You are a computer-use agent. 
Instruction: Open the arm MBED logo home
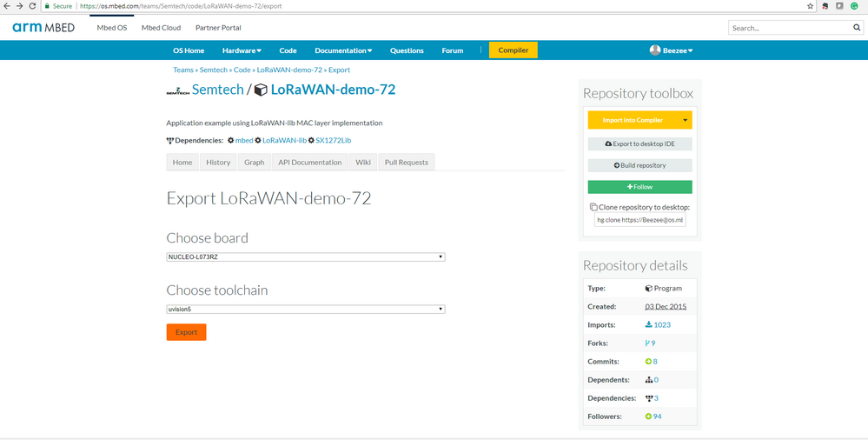[43, 27]
